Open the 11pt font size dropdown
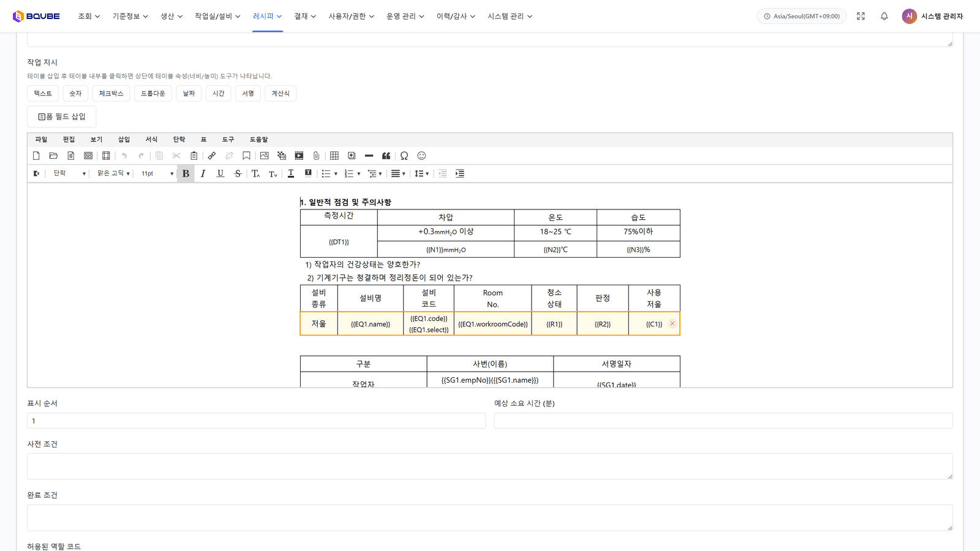This screenshot has height=551, width=980. (x=157, y=174)
